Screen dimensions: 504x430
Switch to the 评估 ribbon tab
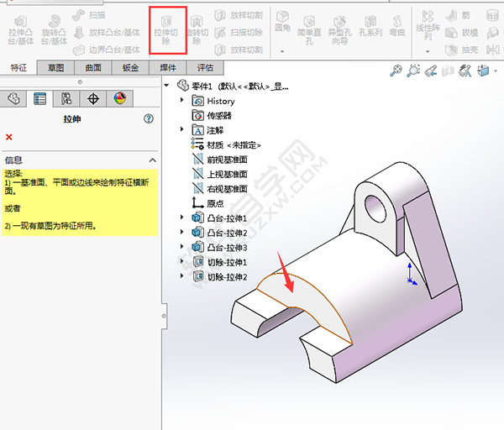point(205,68)
